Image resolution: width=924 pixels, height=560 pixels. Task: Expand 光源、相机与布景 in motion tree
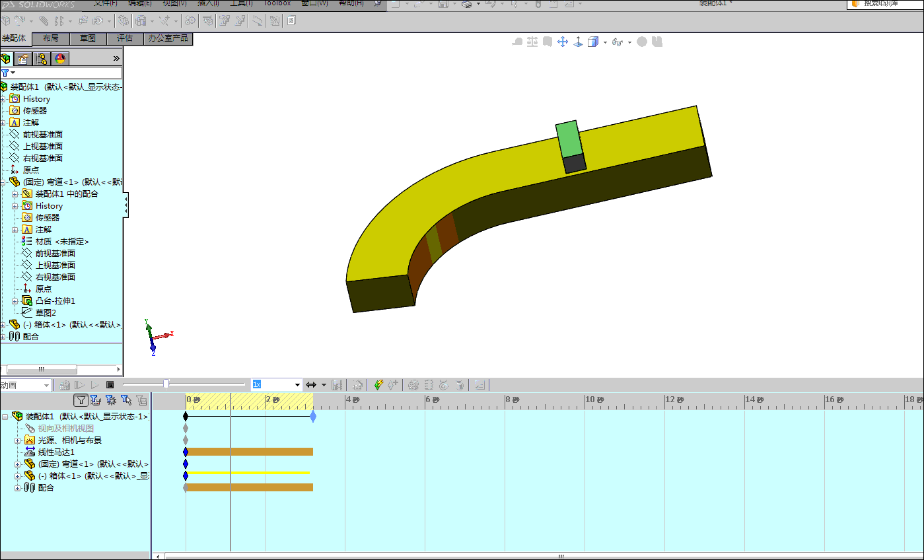(x=18, y=440)
